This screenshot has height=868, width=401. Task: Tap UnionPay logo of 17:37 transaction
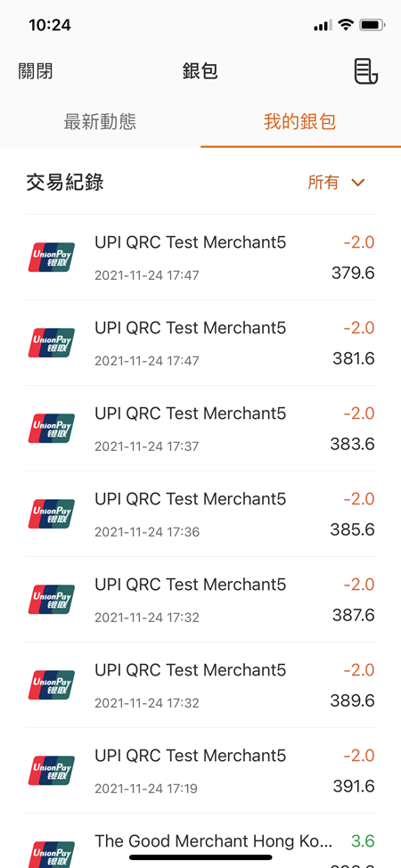52,429
